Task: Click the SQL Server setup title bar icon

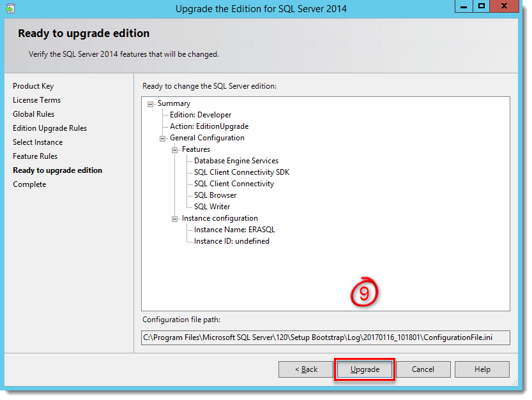Action: point(10,8)
